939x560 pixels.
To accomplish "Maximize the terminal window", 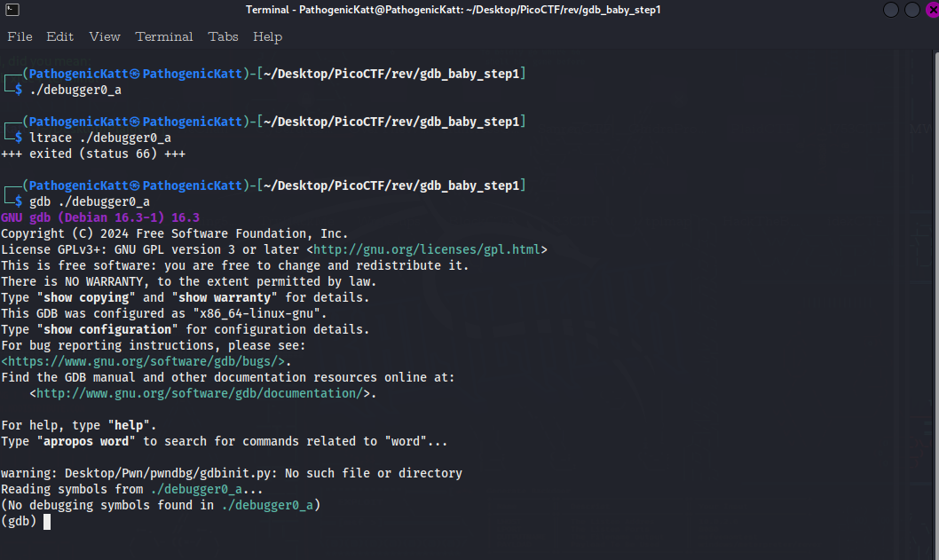I will pos(912,10).
